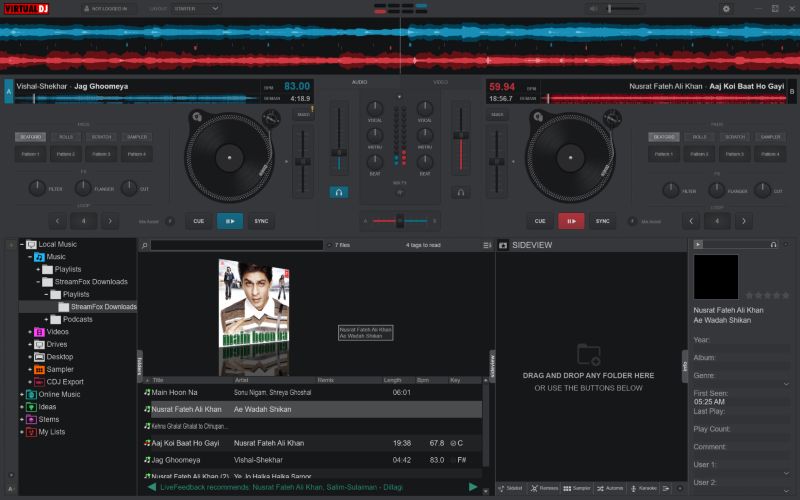Collapse the Local Music tree node
The width and height of the screenshot is (800, 500).
coord(21,244)
